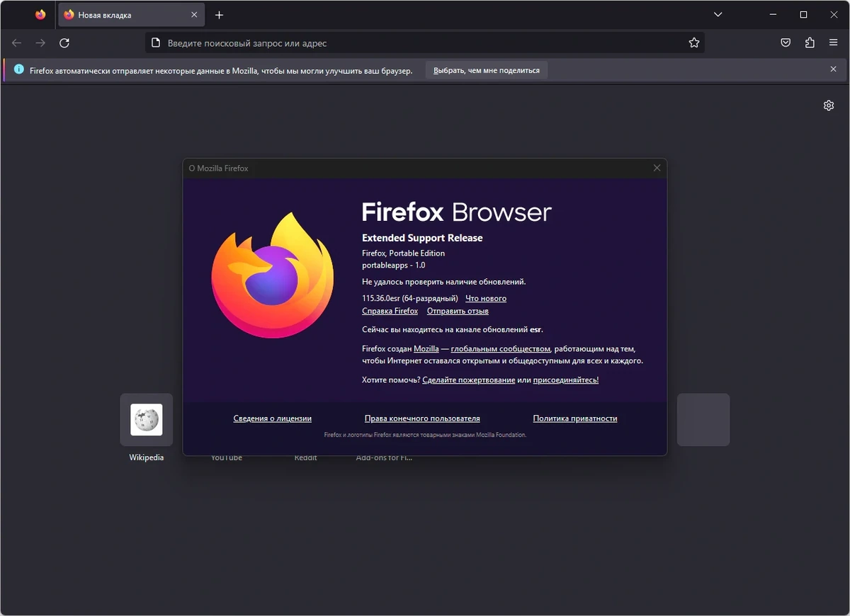Open Firefox View pinned tab icon
This screenshot has height=616, width=850.
pyautogui.click(x=40, y=15)
